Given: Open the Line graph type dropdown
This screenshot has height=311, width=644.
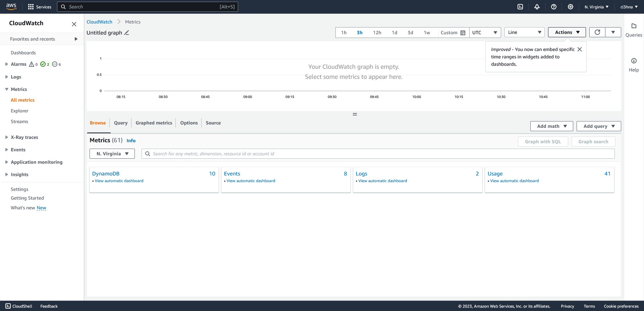Looking at the screenshot, I should coord(525,32).
